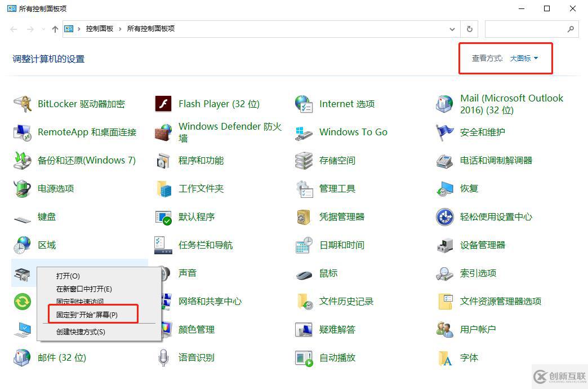
Task: Click the 文件资源管理器选项 icon
Action: pyautogui.click(x=446, y=302)
